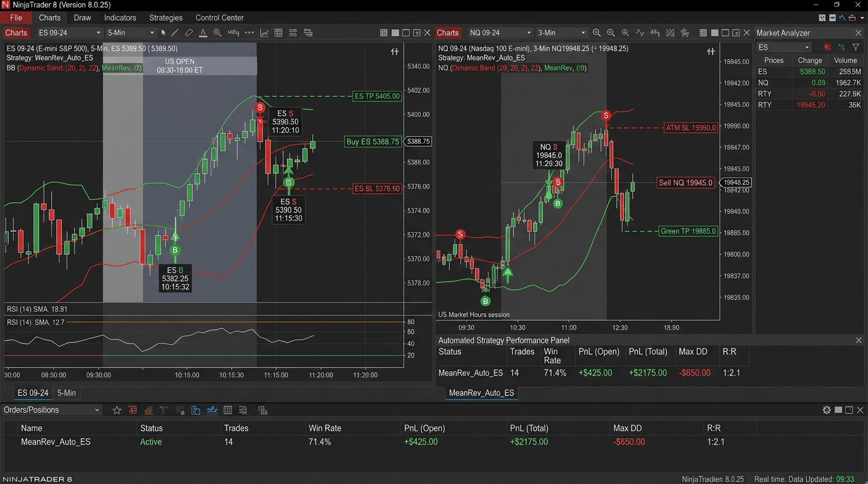Close the Market Analyzer panel
Image resolution: width=868 pixels, height=484 pixels.
click(859, 33)
